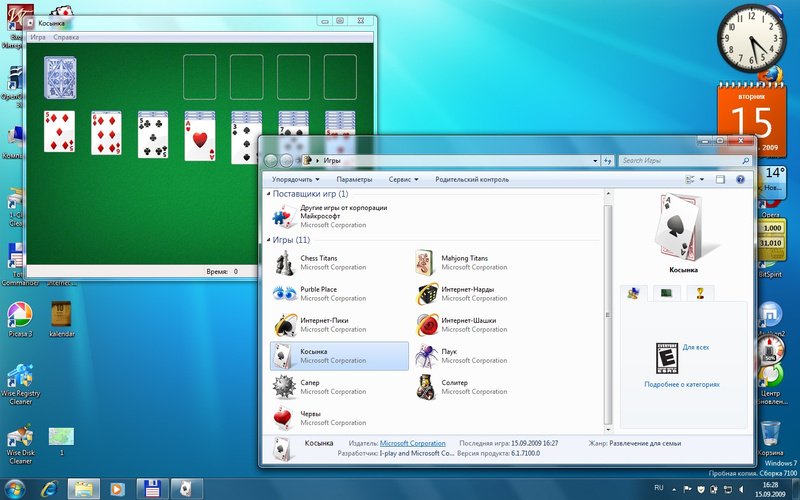Open the Игра menu in Косынка
The image size is (800, 500).
(38, 37)
